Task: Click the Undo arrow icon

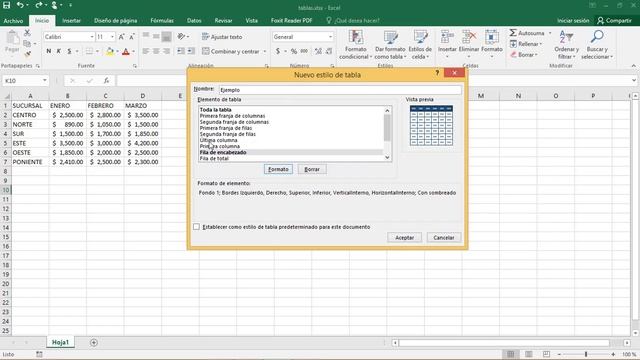Action: click(20, 5)
